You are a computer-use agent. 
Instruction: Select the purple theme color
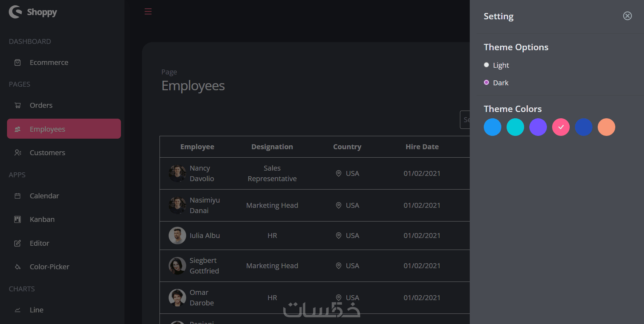tap(538, 127)
